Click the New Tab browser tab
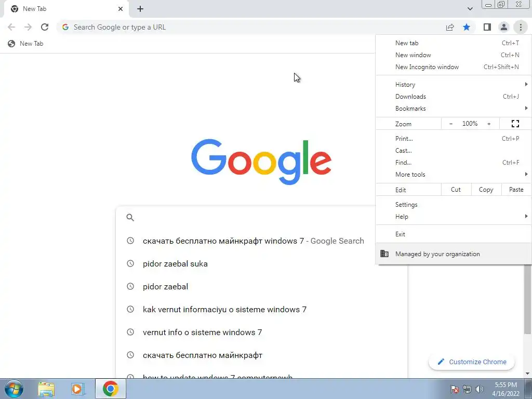 66,9
